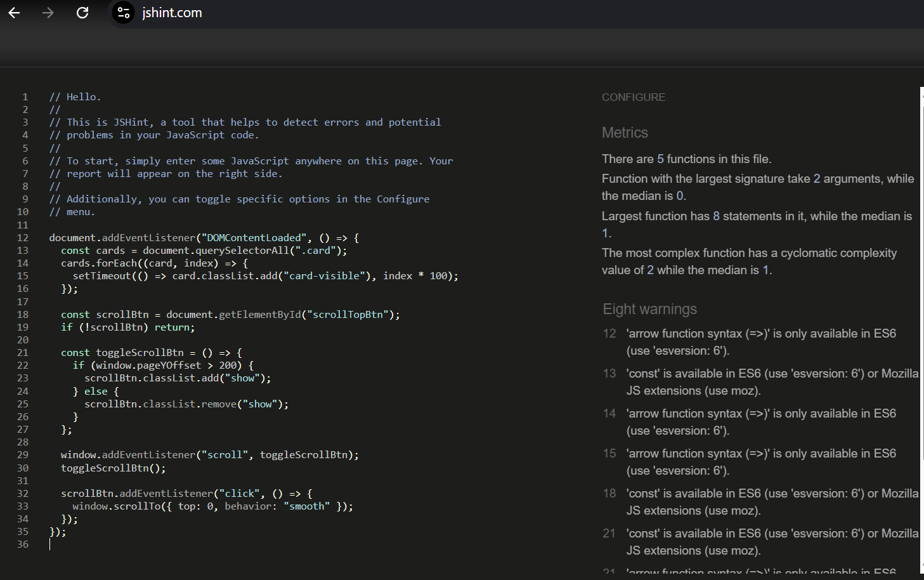Click the 'Additionally, you can toggle' comment line
This screenshot has width=924, height=580.
pyautogui.click(x=239, y=199)
